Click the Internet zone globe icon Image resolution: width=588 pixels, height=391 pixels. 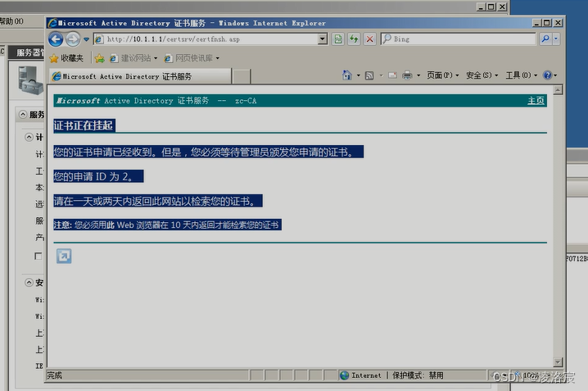(344, 375)
